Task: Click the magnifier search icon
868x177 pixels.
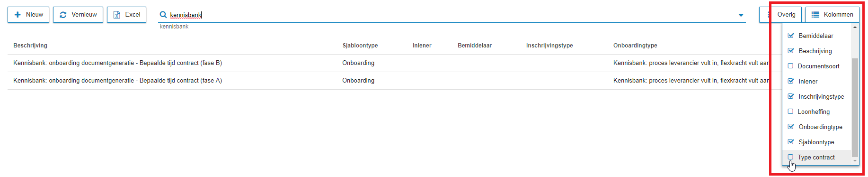Action: coord(163,15)
